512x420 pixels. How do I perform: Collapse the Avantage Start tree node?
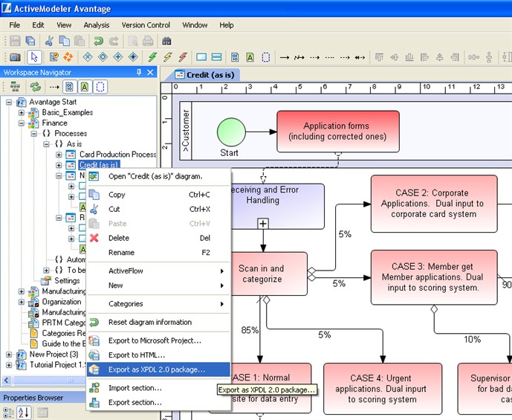[9, 103]
